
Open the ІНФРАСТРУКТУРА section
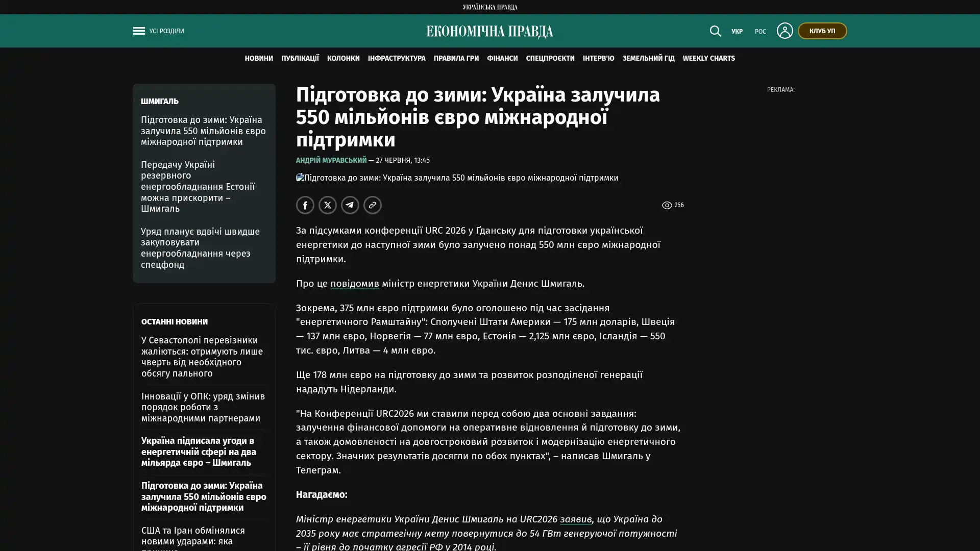point(397,59)
